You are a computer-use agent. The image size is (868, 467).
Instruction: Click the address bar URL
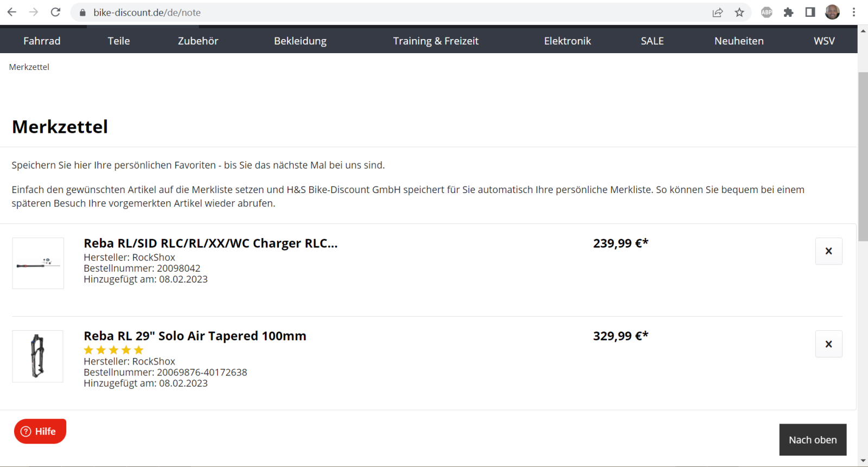coord(147,12)
